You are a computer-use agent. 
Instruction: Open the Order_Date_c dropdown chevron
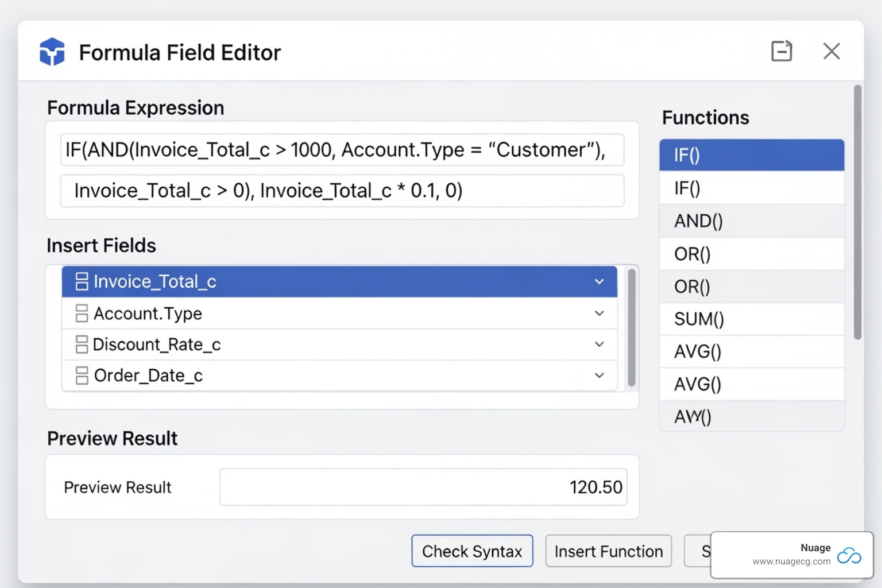pos(599,376)
